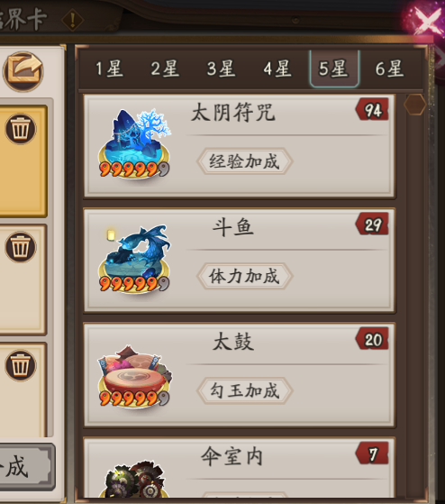Delete the top card with trash icon
This screenshot has width=445, height=504.
21,129
